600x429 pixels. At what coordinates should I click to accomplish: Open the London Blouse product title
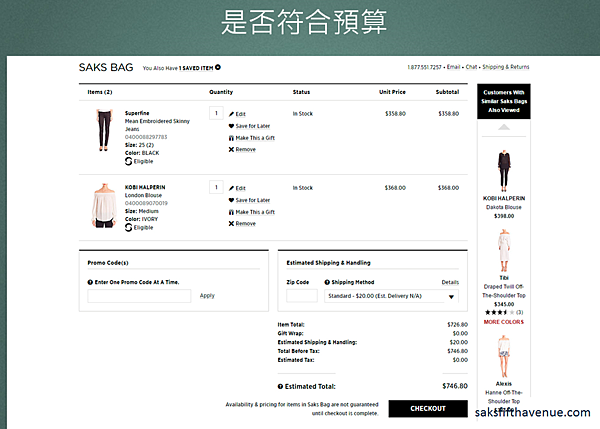(143, 196)
